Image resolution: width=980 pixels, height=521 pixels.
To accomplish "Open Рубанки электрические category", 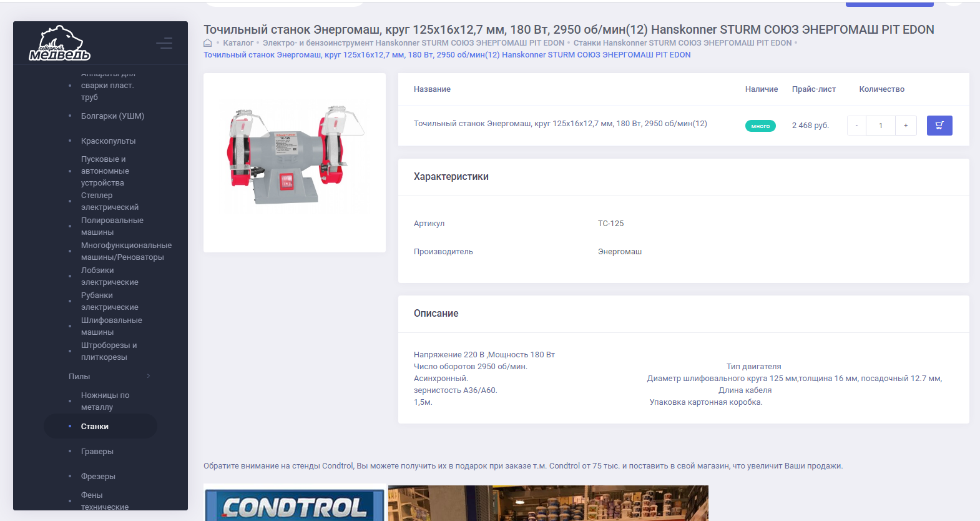I will coord(110,301).
